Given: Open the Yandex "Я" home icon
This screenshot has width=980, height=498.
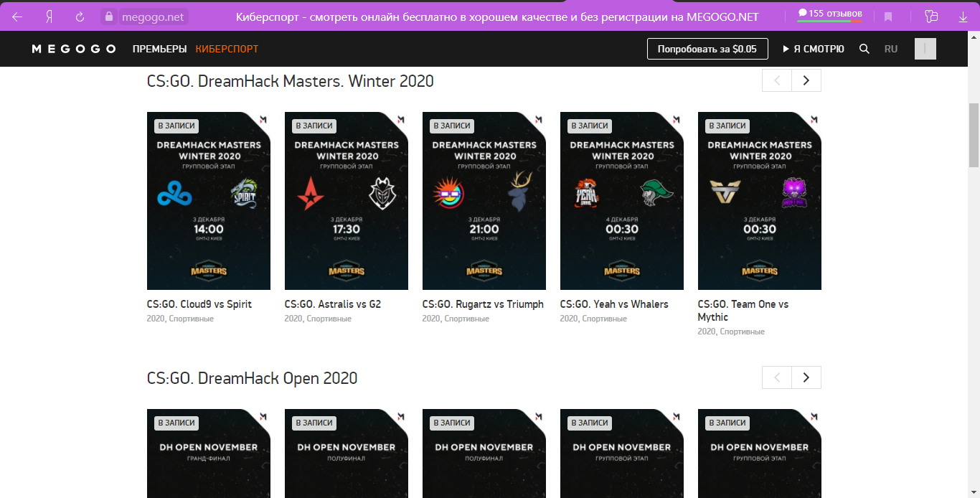Looking at the screenshot, I should tap(49, 17).
